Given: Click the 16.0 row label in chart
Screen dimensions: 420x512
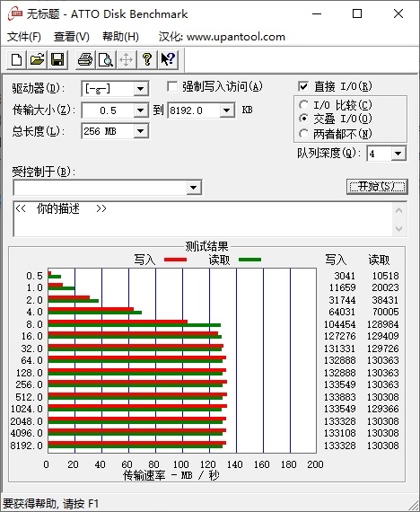Looking at the screenshot, I should coord(31,336).
